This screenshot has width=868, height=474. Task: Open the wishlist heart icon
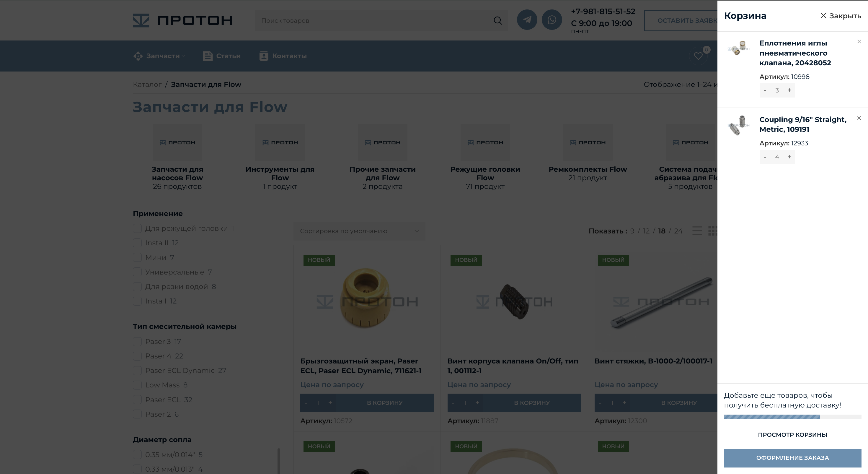698,56
